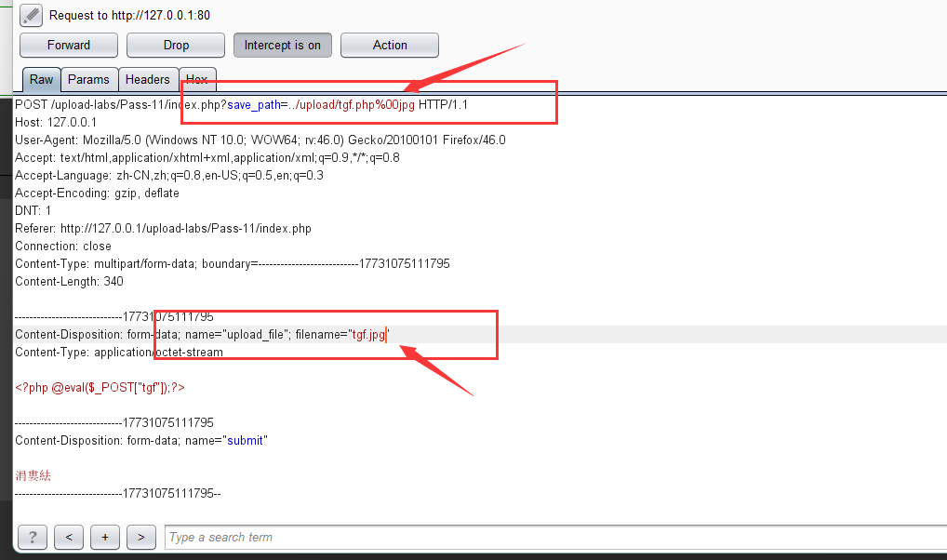
Task: Click the filename value tgf.jpg
Action: (368, 335)
